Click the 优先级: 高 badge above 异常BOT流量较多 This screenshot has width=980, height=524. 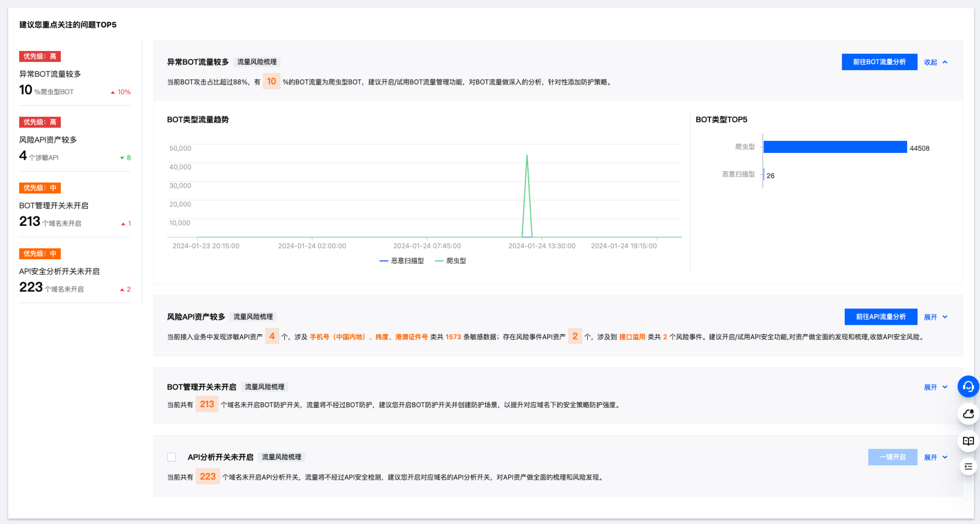tap(40, 56)
